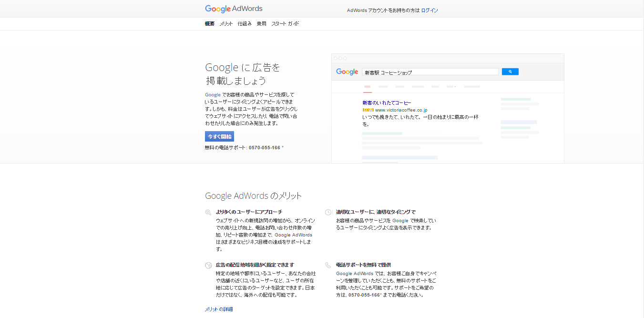Click the 新宿駅 コーヒーショップ search field
This screenshot has width=644, height=318.
point(430,72)
